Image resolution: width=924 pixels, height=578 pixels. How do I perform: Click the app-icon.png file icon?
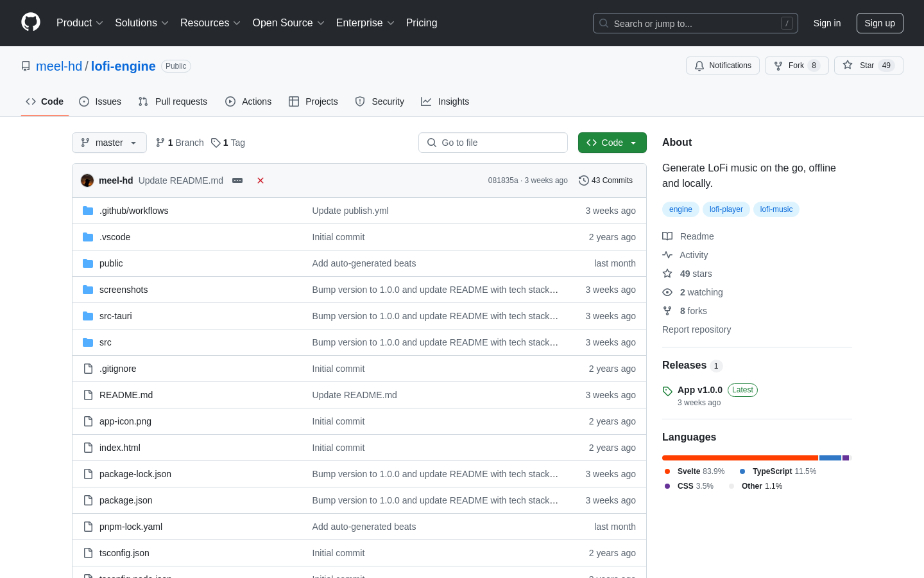coord(88,421)
